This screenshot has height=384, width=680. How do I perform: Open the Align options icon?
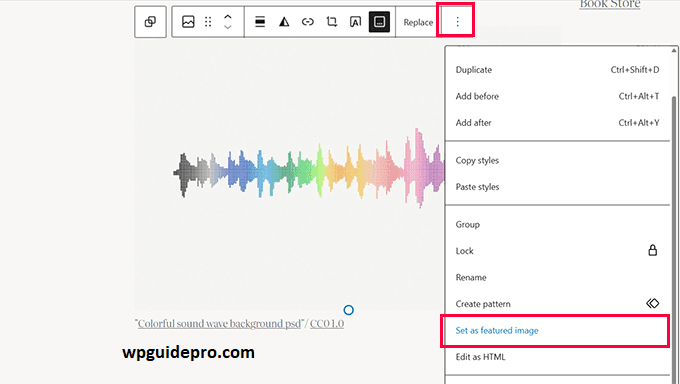pos(260,22)
